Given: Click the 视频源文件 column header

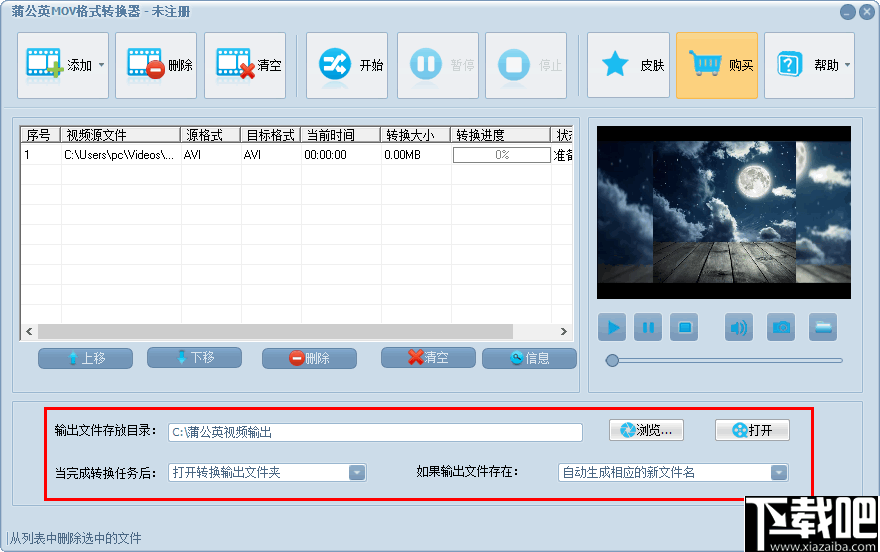Looking at the screenshot, I should click(120, 135).
